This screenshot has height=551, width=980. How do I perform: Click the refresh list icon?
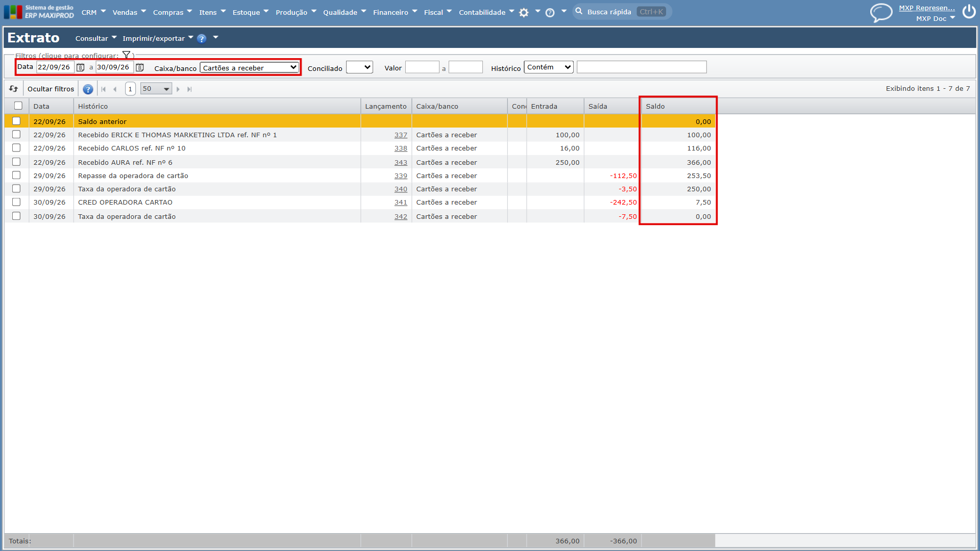pos(14,89)
